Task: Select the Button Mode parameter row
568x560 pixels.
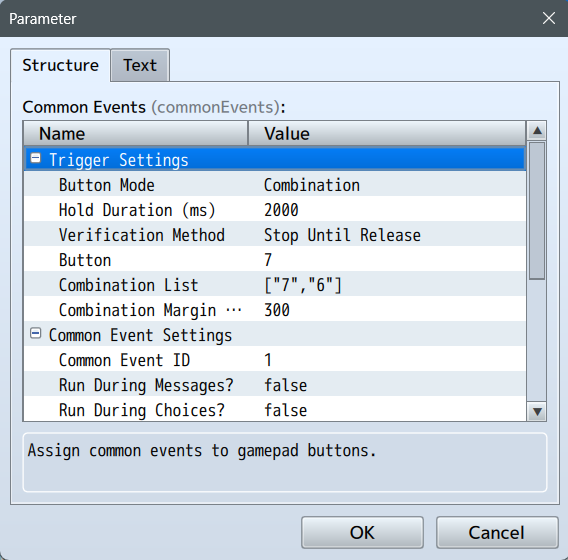Action: click(x=275, y=184)
